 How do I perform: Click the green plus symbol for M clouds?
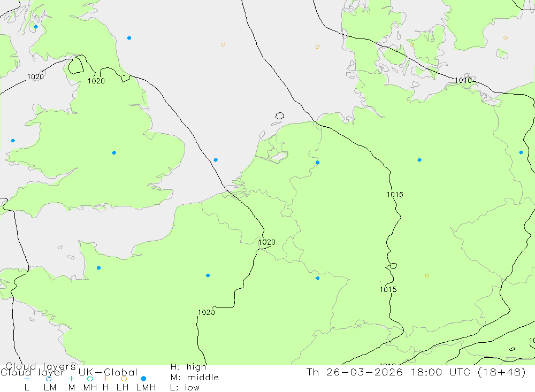[x=71, y=379]
